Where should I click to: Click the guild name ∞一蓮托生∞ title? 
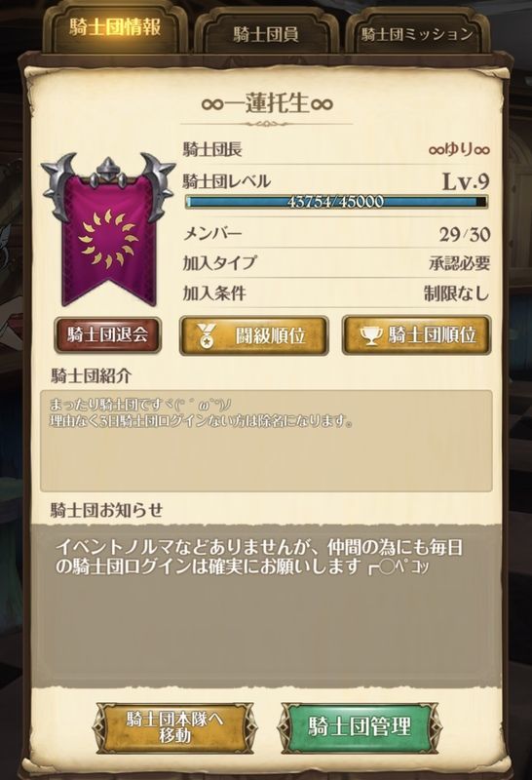pyautogui.click(x=267, y=104)
